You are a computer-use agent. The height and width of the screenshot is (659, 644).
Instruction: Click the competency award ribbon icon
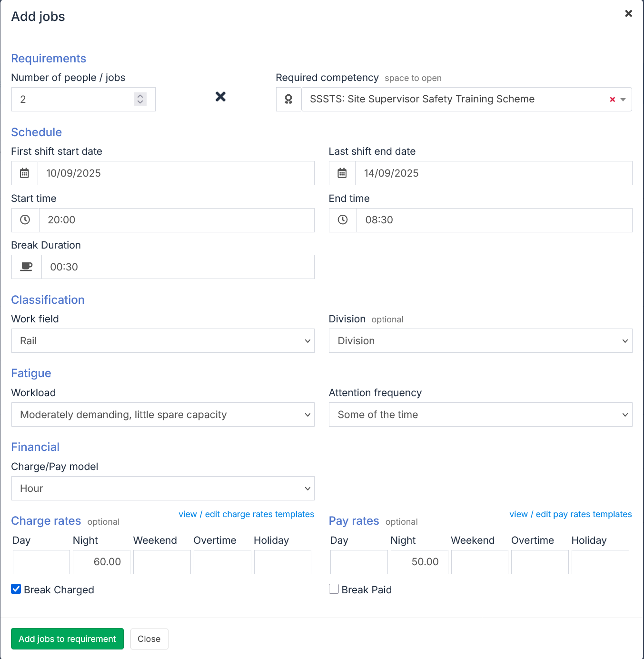click(x=288, y=100)
